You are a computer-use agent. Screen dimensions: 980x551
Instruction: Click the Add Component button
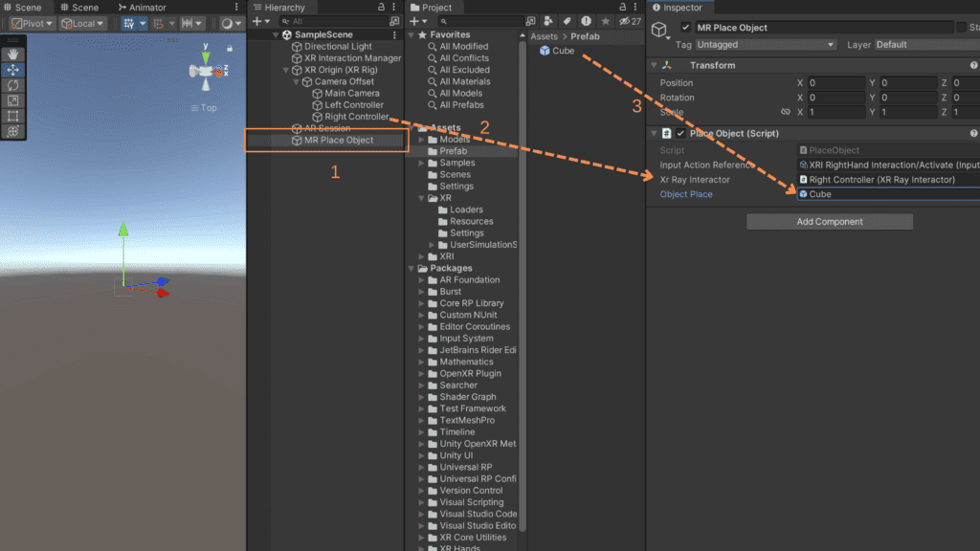829,221
